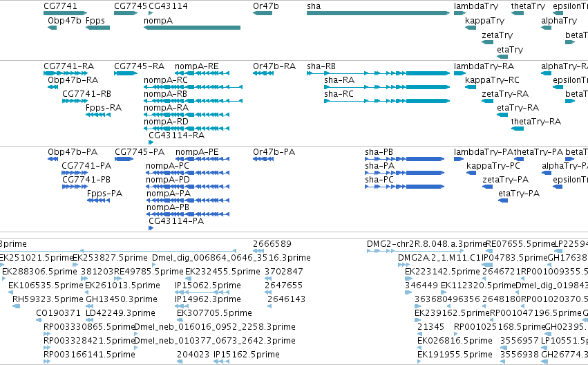Click the CG7745-RA transcript
Viewport: 588px width, 365px height.
tap(126, 73)
